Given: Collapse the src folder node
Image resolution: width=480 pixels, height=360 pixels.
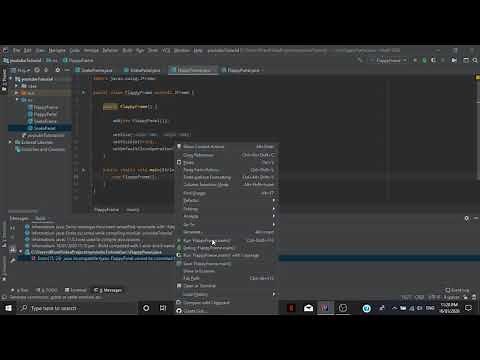Looking at the screenshot, I should coord(16,100).
